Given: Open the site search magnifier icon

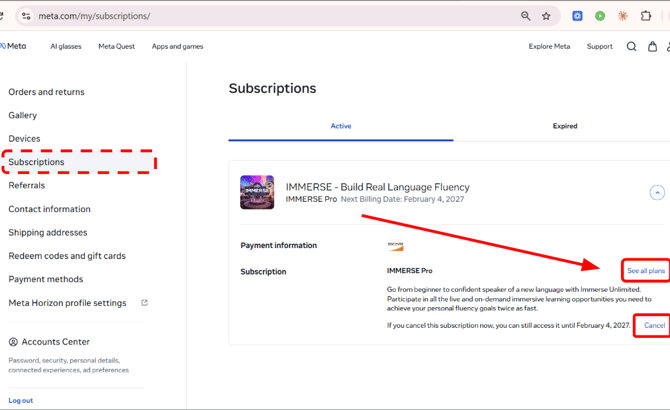Looking at the screenshot, I should click(632, 46).
